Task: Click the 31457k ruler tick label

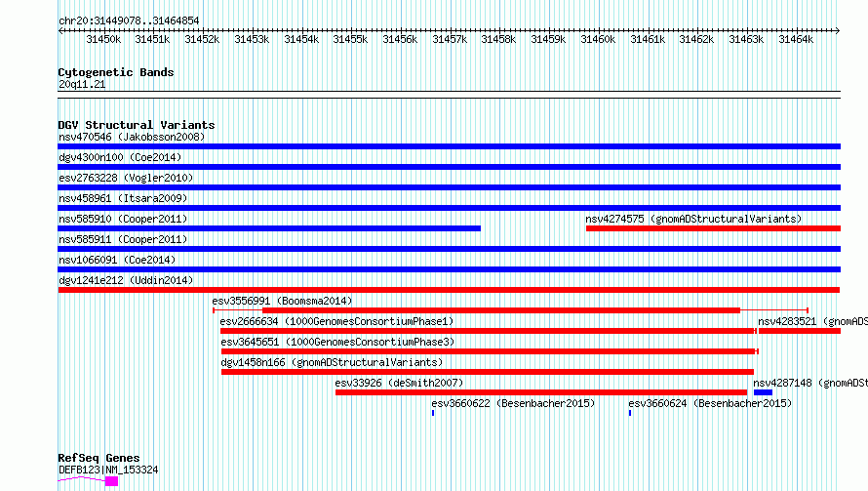Action: coord(450,39)
